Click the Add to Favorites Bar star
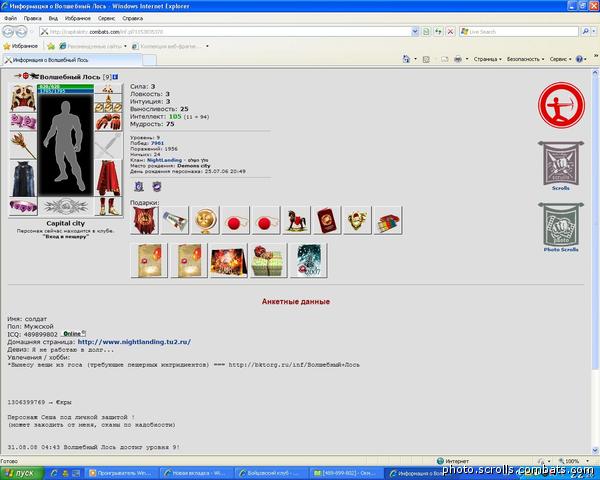600x480 pixels. [x=51, y=46]
